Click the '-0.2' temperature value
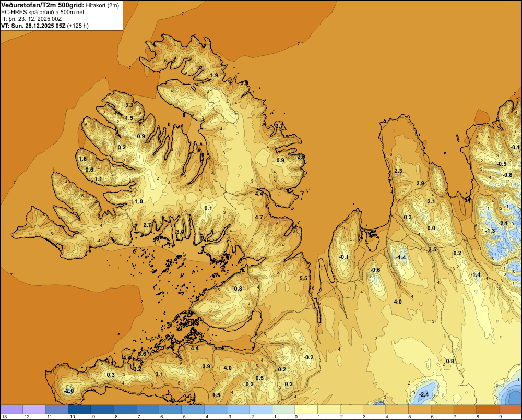Viewport: 522px width, 420px height. [309, 358]
